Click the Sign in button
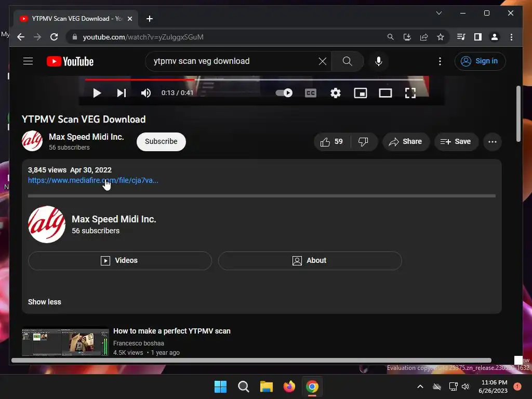The height and width of the screenshot is (399, 532). click(x=480, y=61)
